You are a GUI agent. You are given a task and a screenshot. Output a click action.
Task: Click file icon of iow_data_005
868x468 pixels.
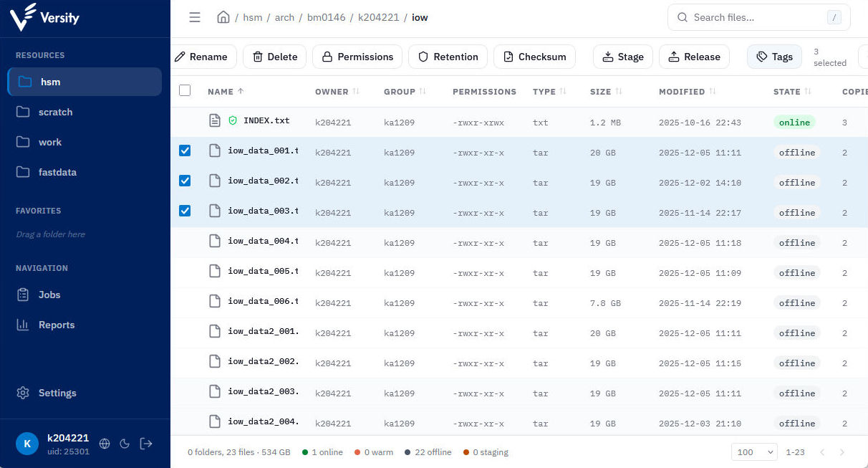[214, 271]
